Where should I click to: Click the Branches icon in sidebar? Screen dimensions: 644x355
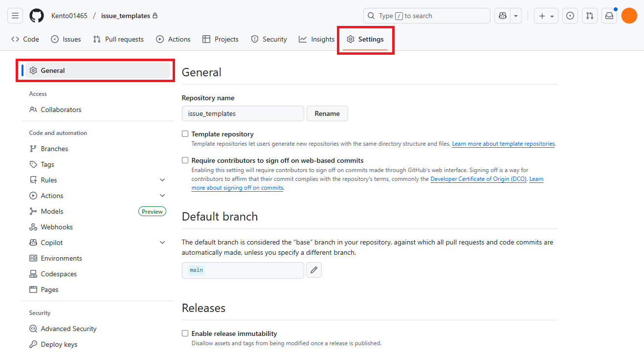click(33, 149)
